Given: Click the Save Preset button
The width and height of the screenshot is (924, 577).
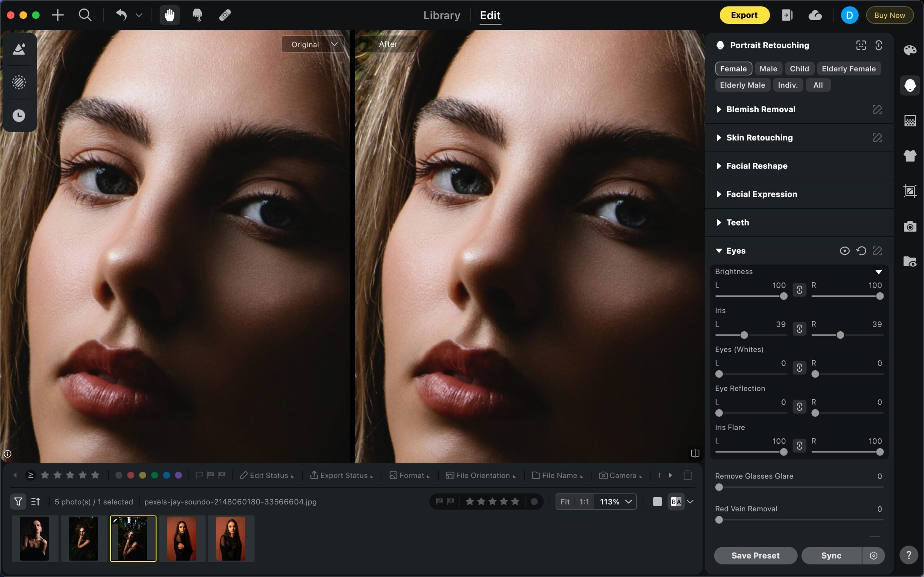Looking at the screenshot, I should 755,556.
